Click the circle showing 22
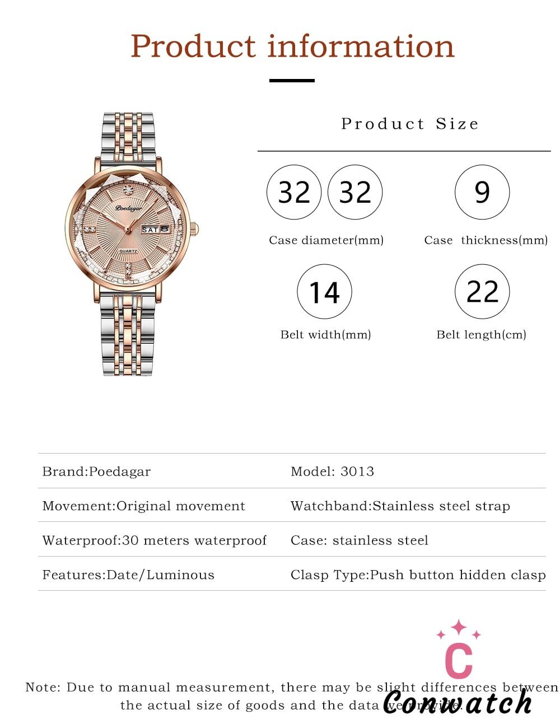 coord(482,292)
